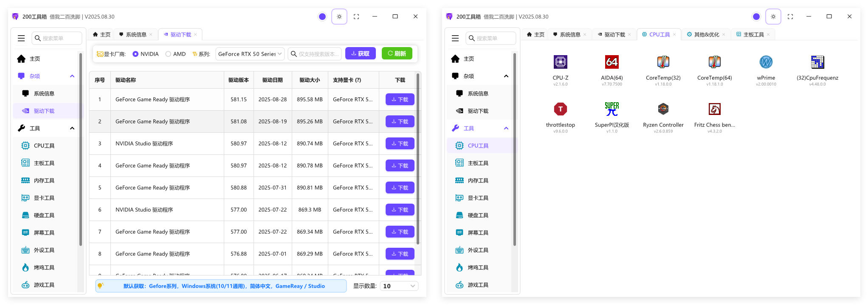Image resolution: width=868 pixels, height=305 pixels.
Task: Open the SuperPI汉化版 icon
Action: pos(612,109)
